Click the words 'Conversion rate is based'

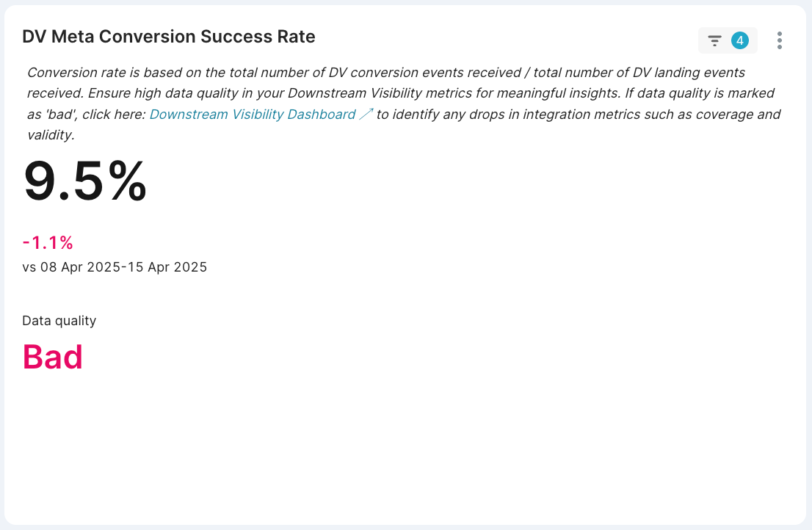pos(98,73)
